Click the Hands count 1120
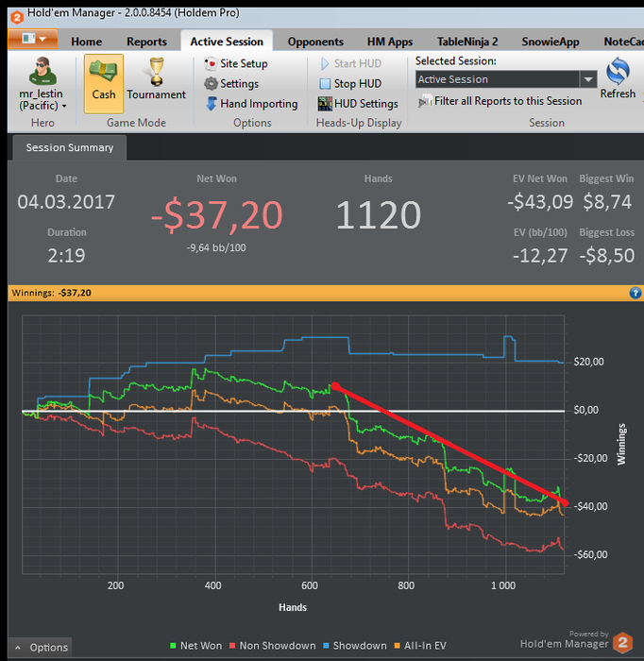This screenshot has height=661, width=644. (379, 215)
